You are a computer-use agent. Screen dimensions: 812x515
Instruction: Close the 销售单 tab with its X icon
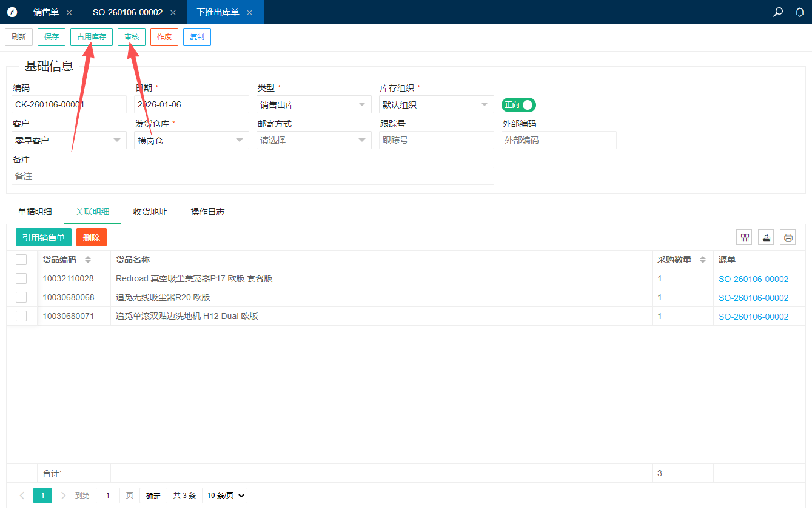click(69, 13)
